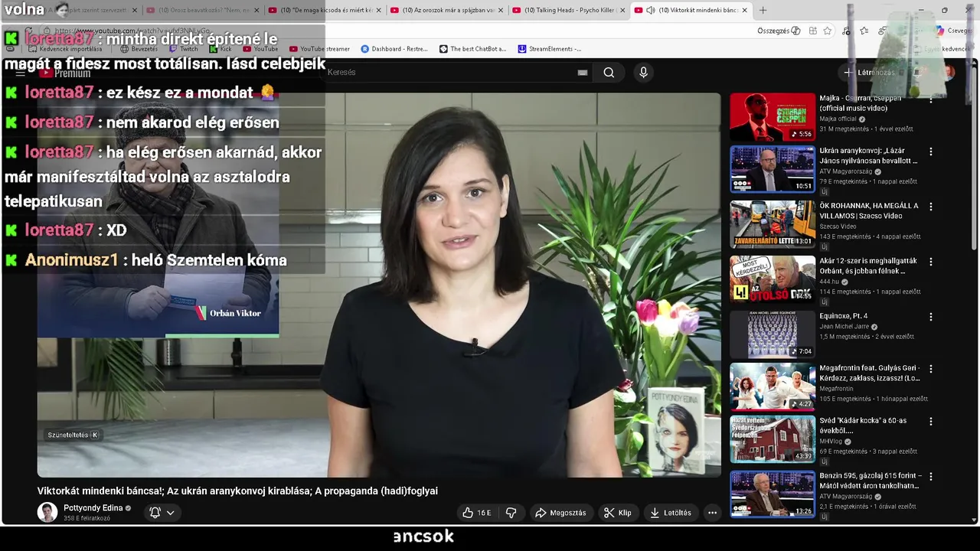Open the Megafrontin feat. Gulyás Geri thumbnail
Viewport: 980px width, 551px height.
click(773, 386)
